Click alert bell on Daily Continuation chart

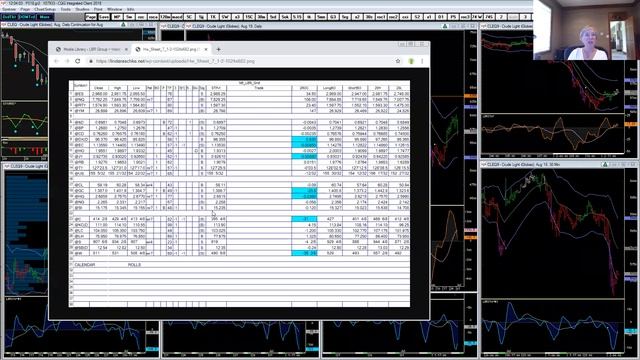point(123,24)
